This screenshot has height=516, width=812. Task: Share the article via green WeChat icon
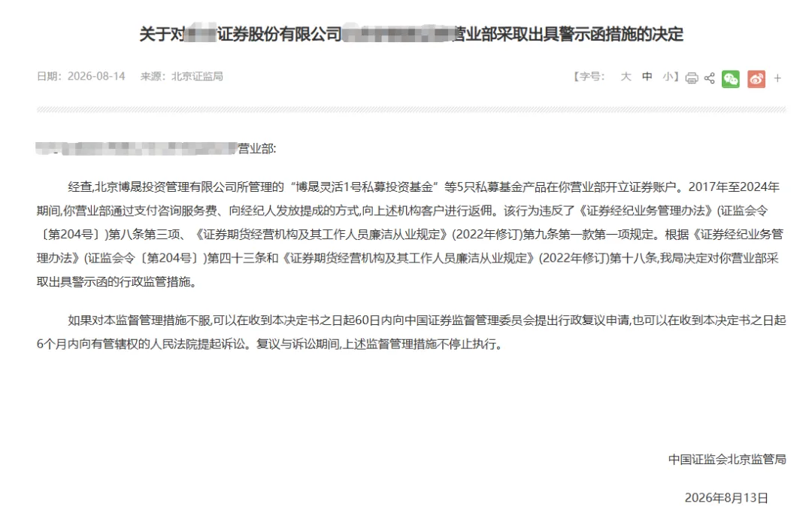pos(731,79)
